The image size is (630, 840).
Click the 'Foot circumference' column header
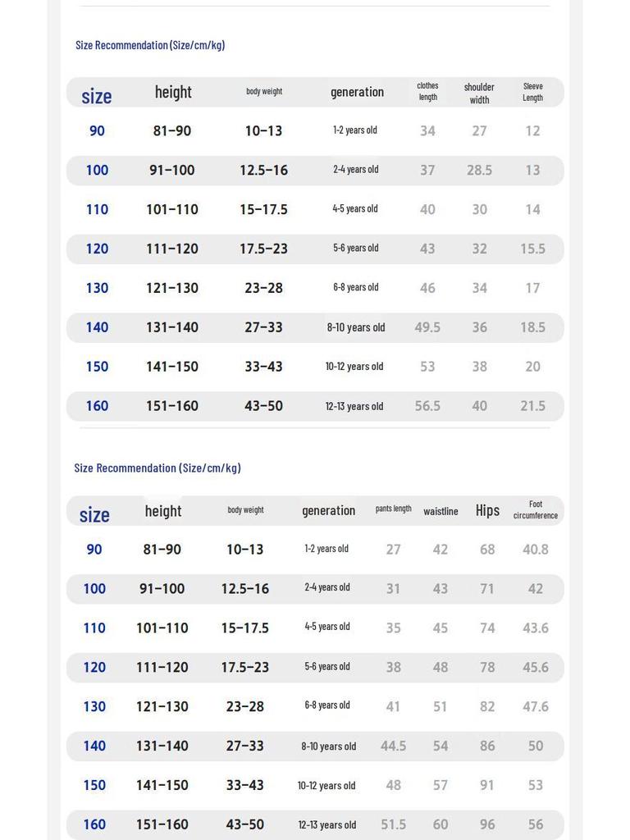coord(535,510)
